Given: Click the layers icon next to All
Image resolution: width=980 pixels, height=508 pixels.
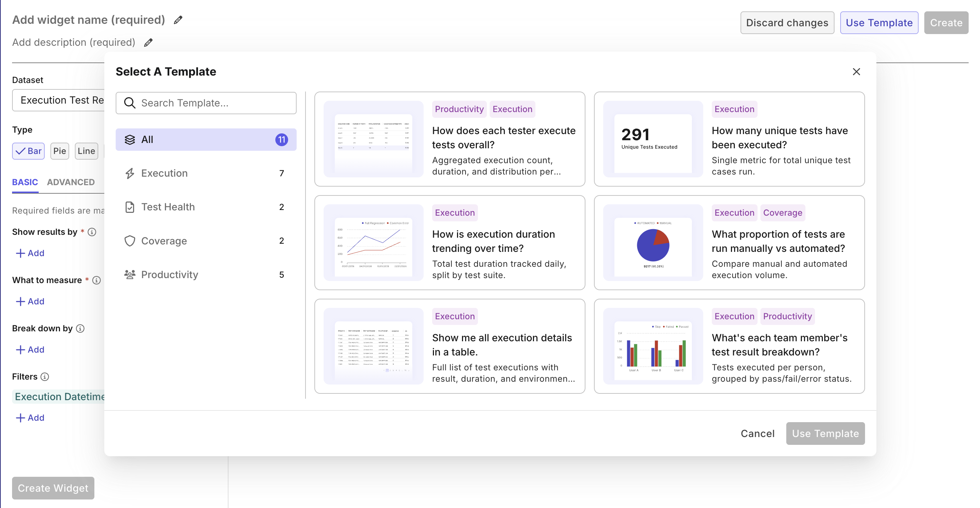Looking at the screenshot, I should pos(130,139).
